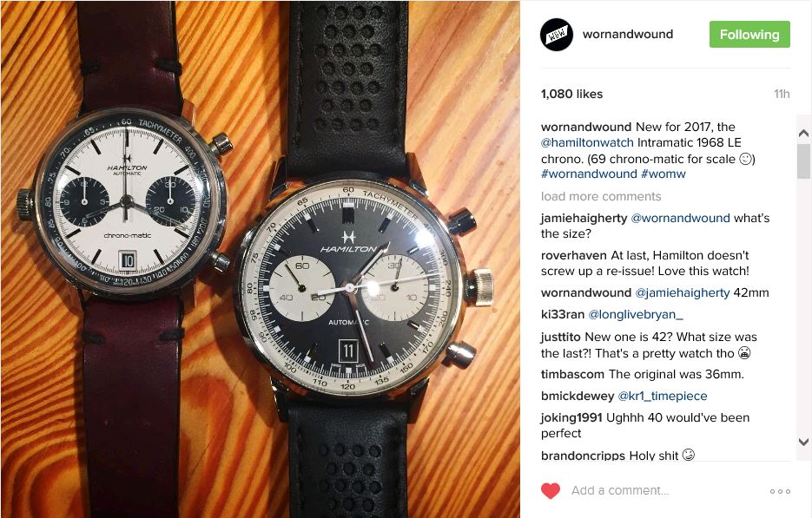Click the 11h post timestamp
Image resolution: width=812 pixels, height=518 pixels.
point(782,95)
